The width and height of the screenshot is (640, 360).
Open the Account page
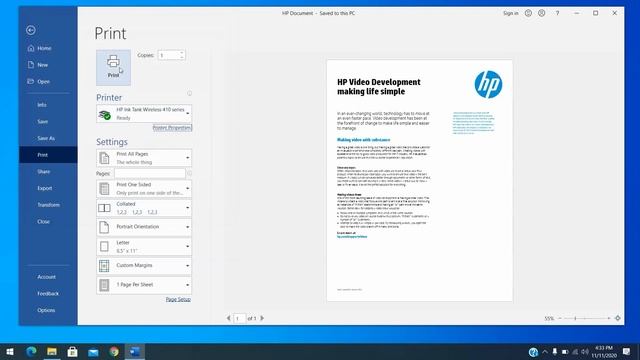coord(48,277)
